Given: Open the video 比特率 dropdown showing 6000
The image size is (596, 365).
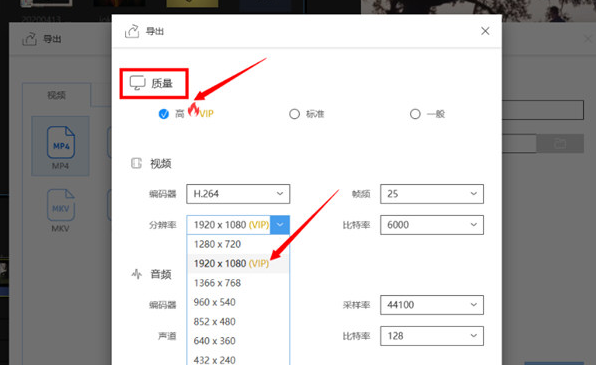Looking at the screenshot, I should [x=432, y=225].
